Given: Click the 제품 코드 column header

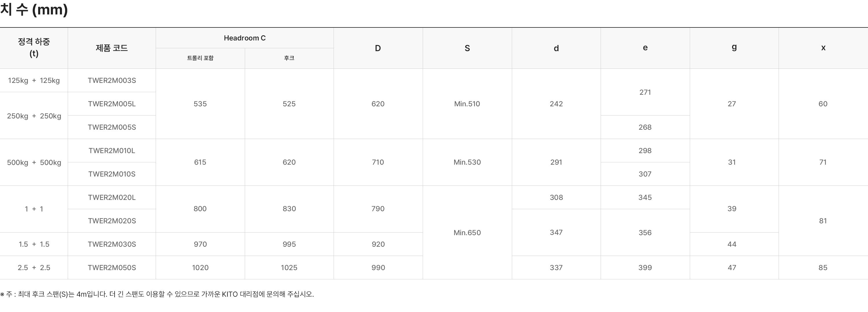Looking at the screenshot, I should tap(111, 48).
